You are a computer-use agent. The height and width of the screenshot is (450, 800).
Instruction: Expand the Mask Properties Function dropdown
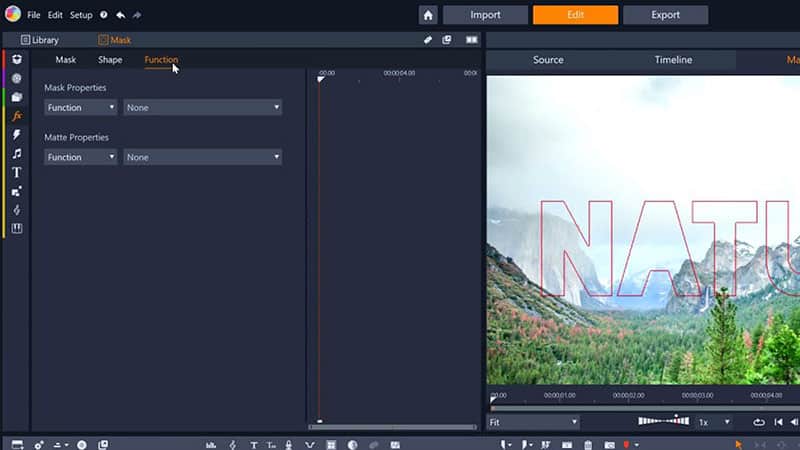pyautogui.click(x=80, y=107)
